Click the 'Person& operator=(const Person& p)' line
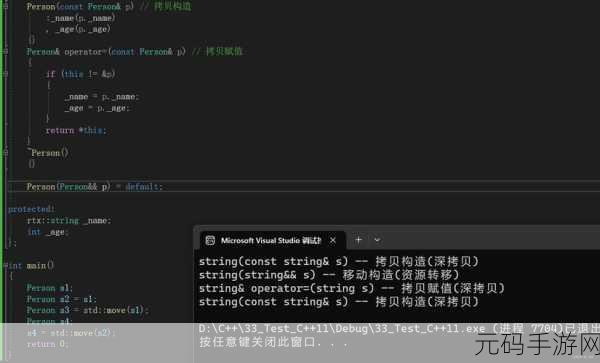The height and width of the screenshot is (363, 600). (x=106, y=52)
